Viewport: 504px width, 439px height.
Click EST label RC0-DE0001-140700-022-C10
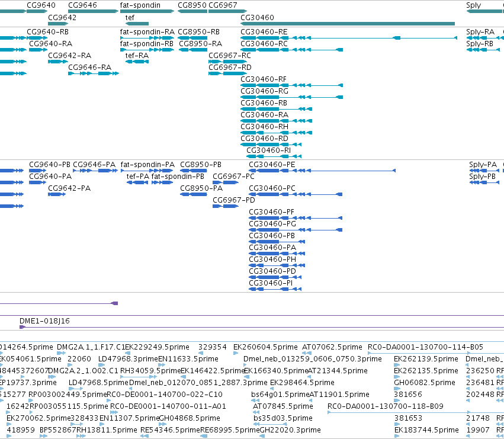click(x=164, y=395)
